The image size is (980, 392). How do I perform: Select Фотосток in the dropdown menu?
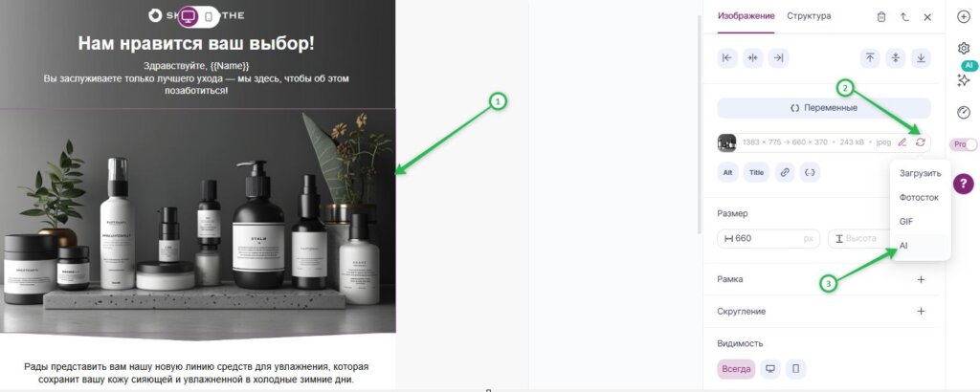(920, 197)
